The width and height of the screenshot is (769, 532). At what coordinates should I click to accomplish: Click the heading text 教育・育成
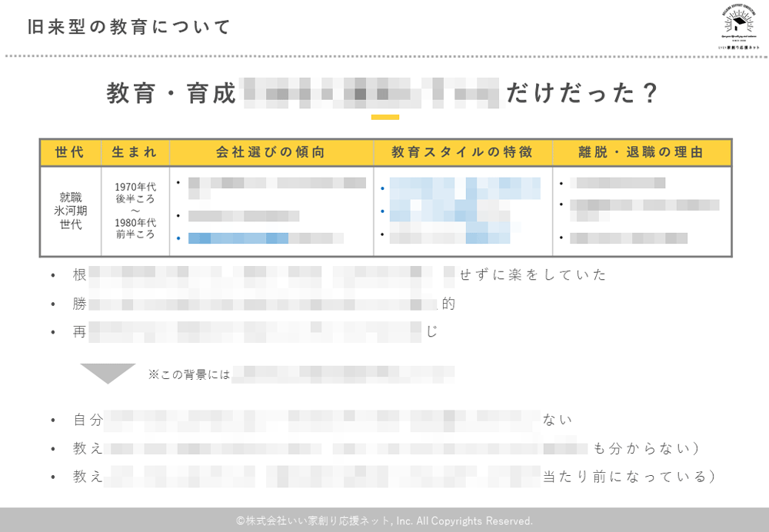coord(171,93)
